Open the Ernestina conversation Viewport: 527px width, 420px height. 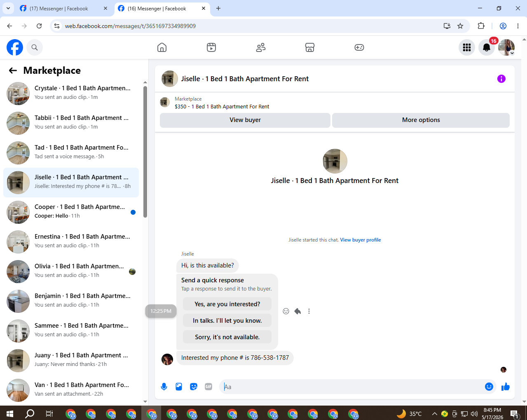[71, 242]
